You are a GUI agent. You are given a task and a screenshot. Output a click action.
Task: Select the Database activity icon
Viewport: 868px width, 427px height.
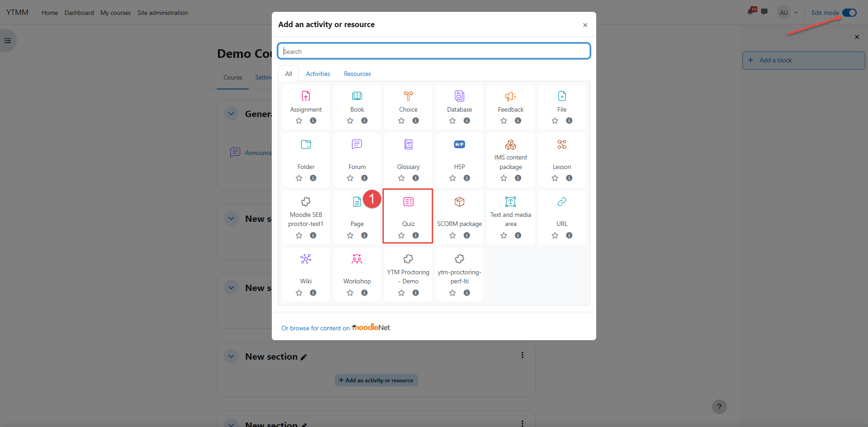[x=459, y=96]
